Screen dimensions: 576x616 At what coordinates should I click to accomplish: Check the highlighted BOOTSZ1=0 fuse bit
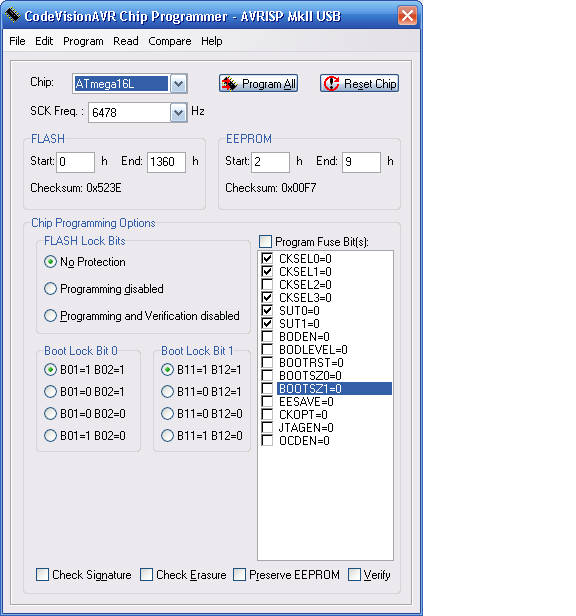[x=267, y=389]
